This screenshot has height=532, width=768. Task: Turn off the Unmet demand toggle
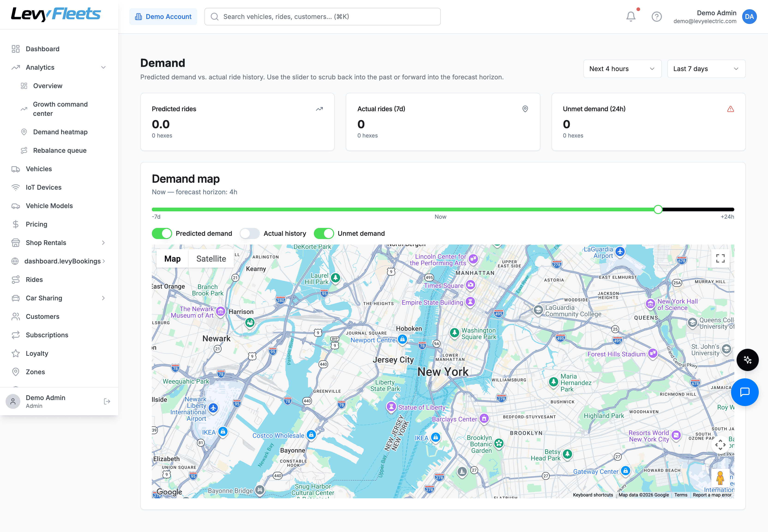click(x=324, y=233)
